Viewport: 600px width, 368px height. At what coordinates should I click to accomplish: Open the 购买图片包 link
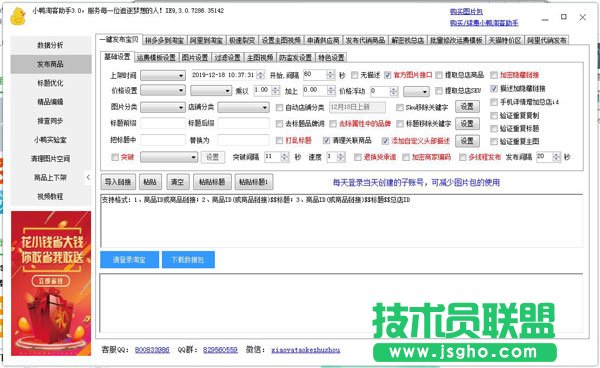[466, 12]
